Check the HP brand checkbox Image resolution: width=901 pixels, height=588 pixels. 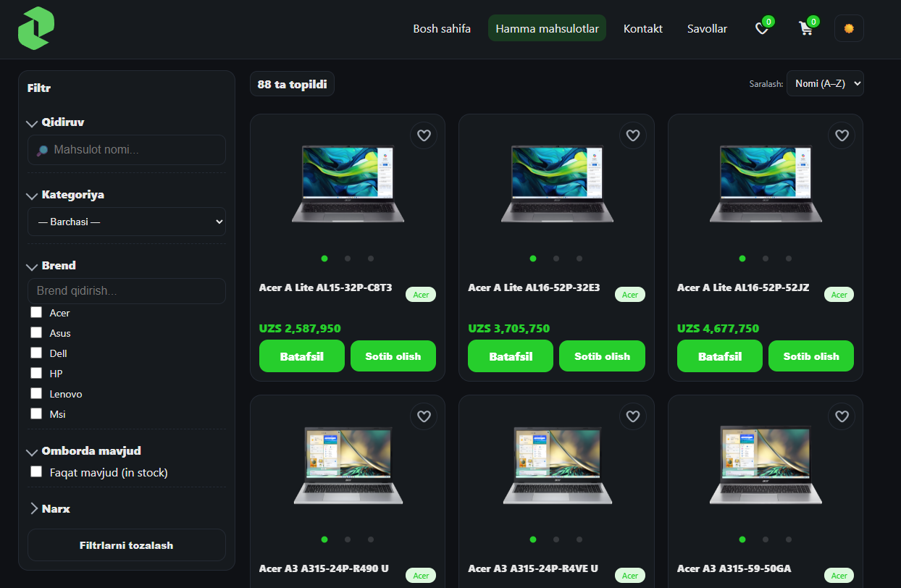36,374
